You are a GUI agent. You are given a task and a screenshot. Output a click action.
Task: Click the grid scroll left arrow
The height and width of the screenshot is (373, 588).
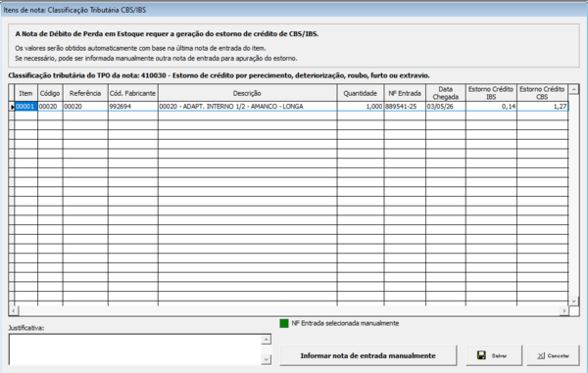pyautogui.click(x=14, y=311)
